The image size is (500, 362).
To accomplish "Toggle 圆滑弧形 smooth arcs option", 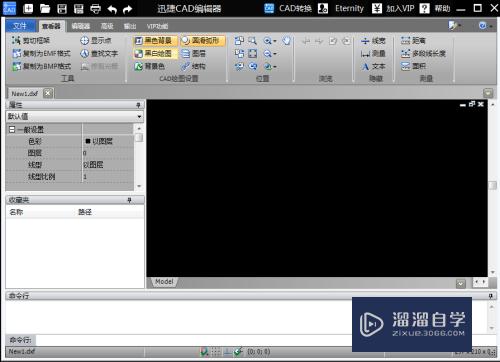I will 202,41.
